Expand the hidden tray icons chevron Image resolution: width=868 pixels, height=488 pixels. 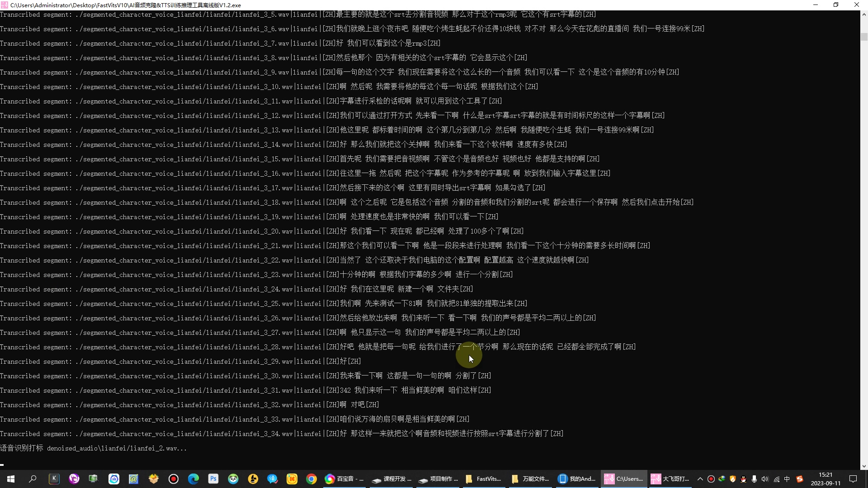click(700, 479)
